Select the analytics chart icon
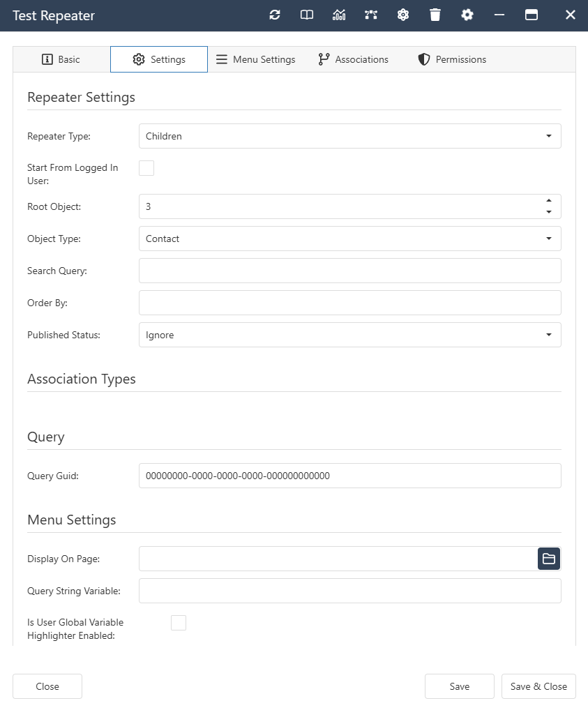The width and height of the screenshot is (588, 710). (338, 15)
